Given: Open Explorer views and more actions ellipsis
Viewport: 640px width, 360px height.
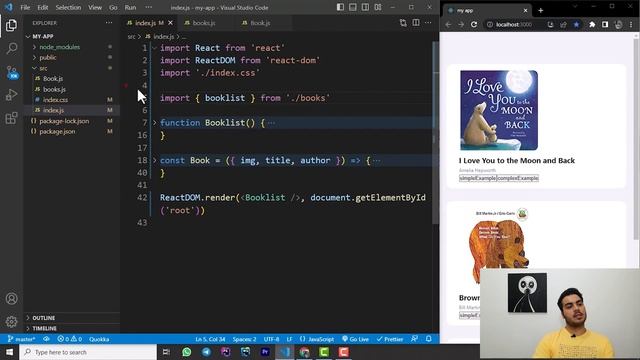Looking at the screenshot, I should (x=109, y=23).
